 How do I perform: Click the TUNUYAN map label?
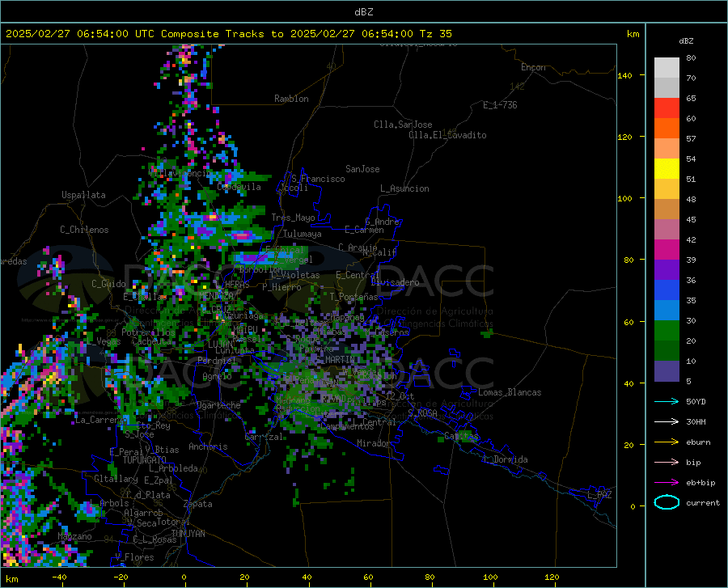tap(188, 533)
